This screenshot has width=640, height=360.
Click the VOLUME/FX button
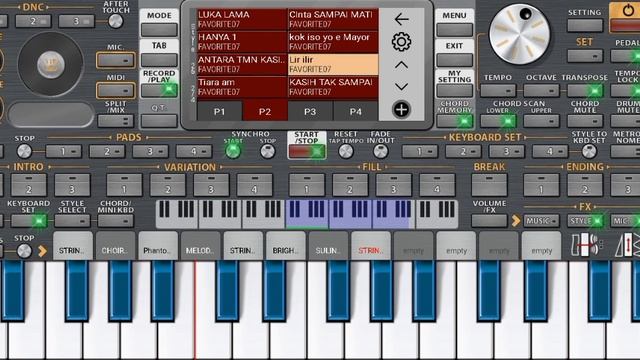tap(489, 221)
